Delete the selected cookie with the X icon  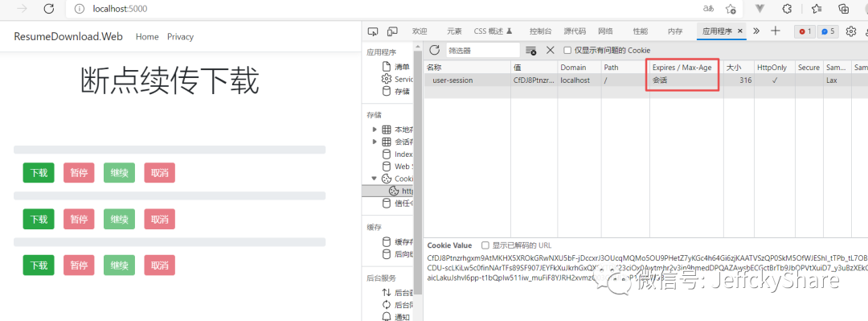coord(551,51)
